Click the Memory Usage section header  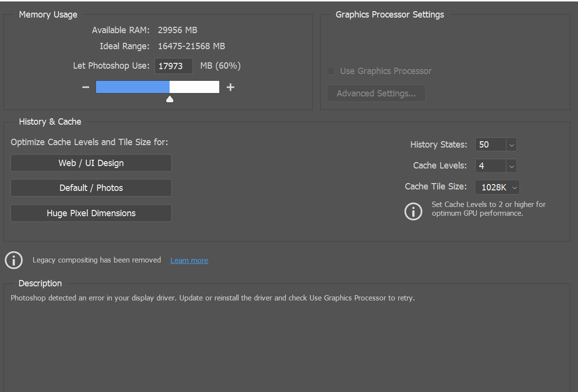(48, 14)
